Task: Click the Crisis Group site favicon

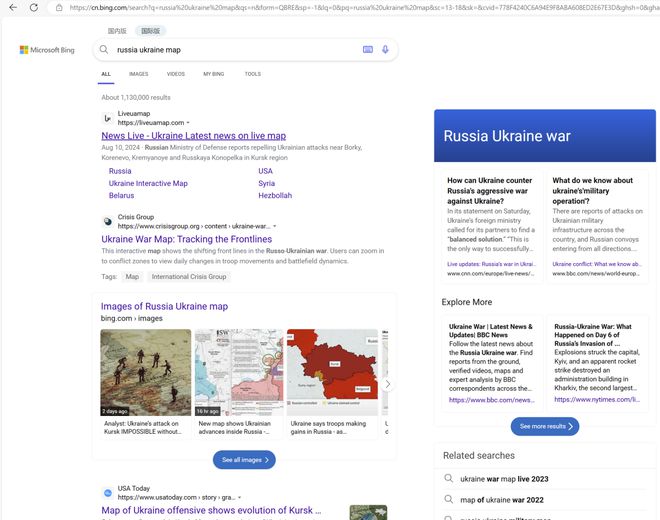Action: (x=108, y=221)
